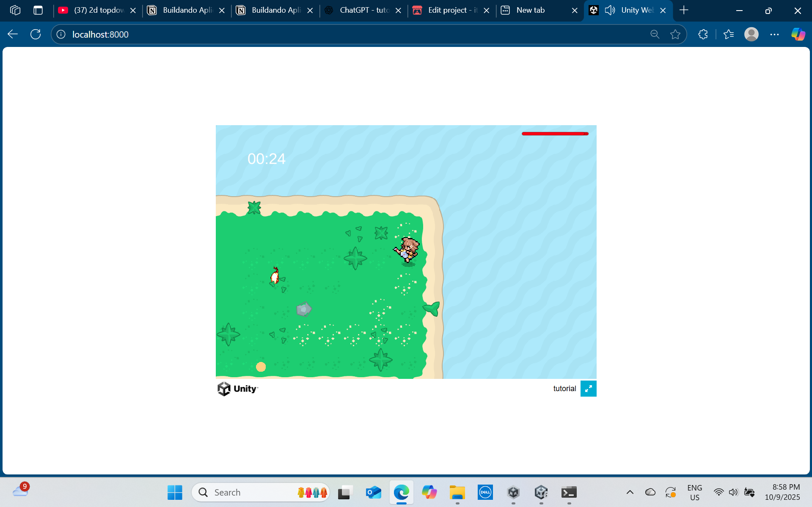Open the Terminal taskbar icon
This screenshot has width=812, height=507.
pyautogui.click(x=569, y=492)
